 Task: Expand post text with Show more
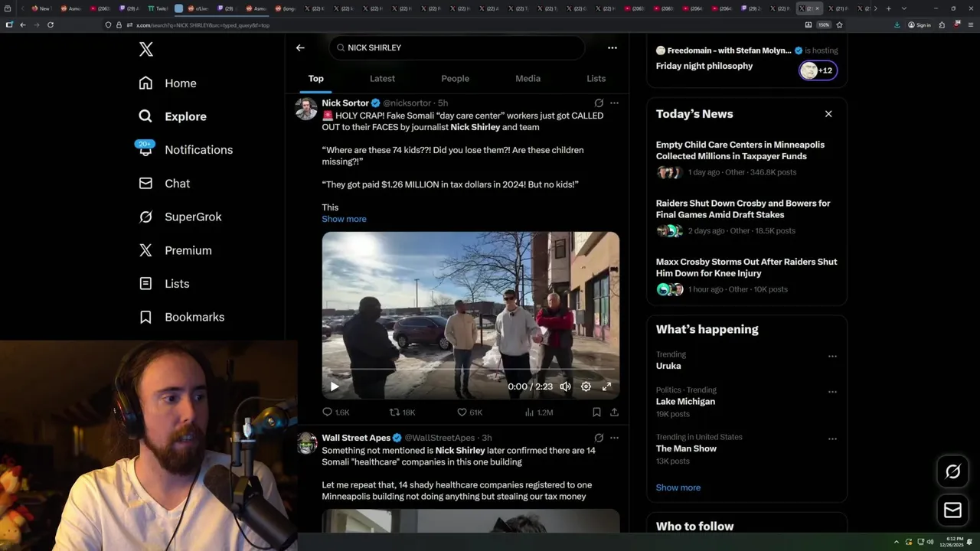click(x=344, y=219)
